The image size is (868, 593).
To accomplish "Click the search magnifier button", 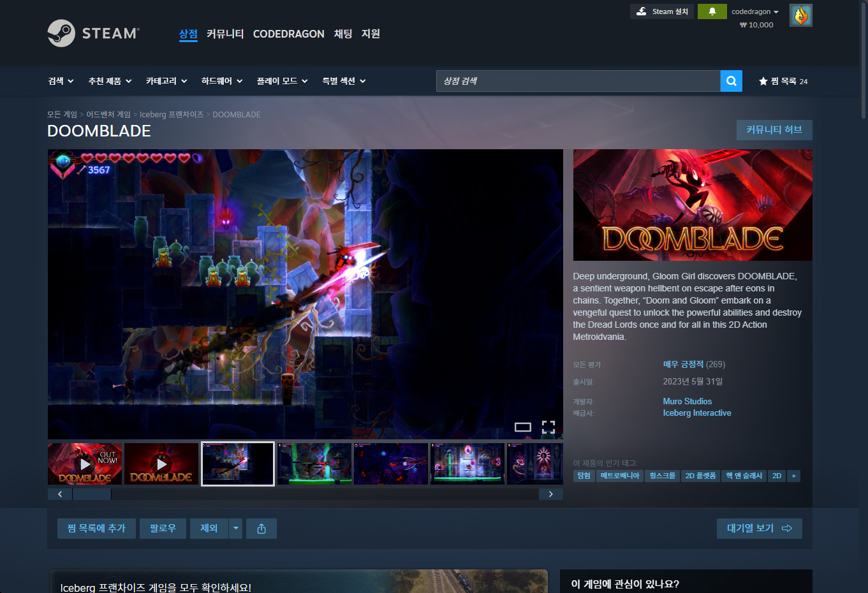I will tap(731, 81).
